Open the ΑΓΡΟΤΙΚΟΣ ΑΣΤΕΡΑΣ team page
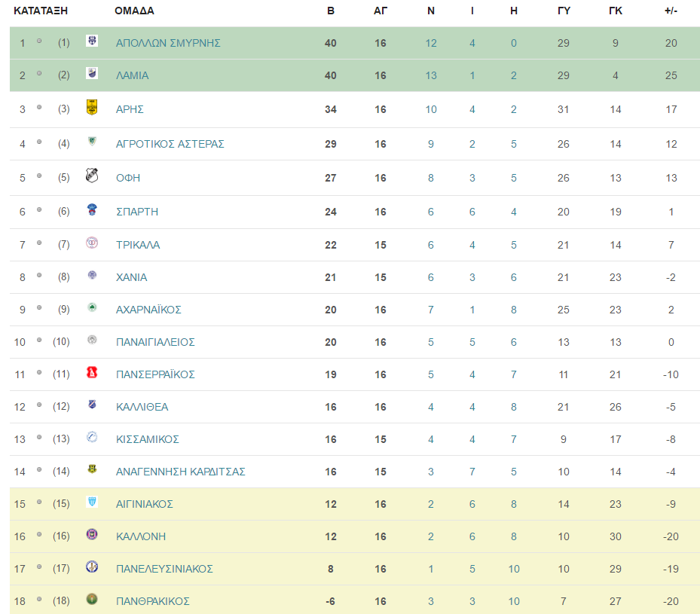Screen dimensions: 700x614 point(170,144)
